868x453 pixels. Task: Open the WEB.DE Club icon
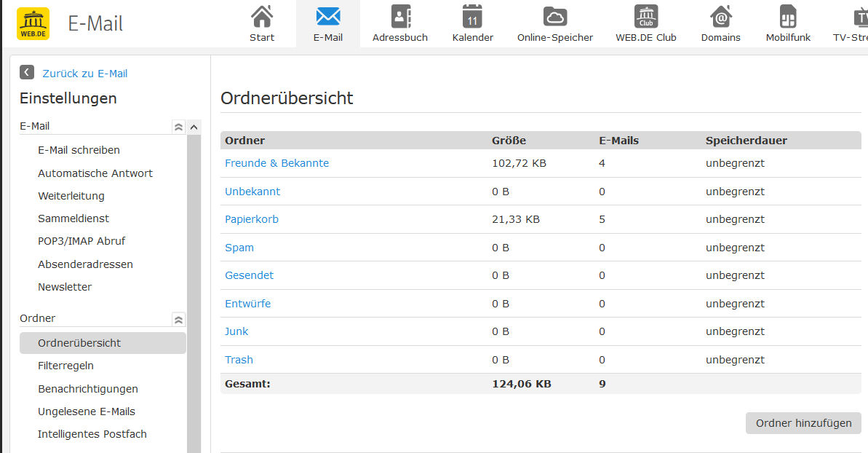click(646, 16)
